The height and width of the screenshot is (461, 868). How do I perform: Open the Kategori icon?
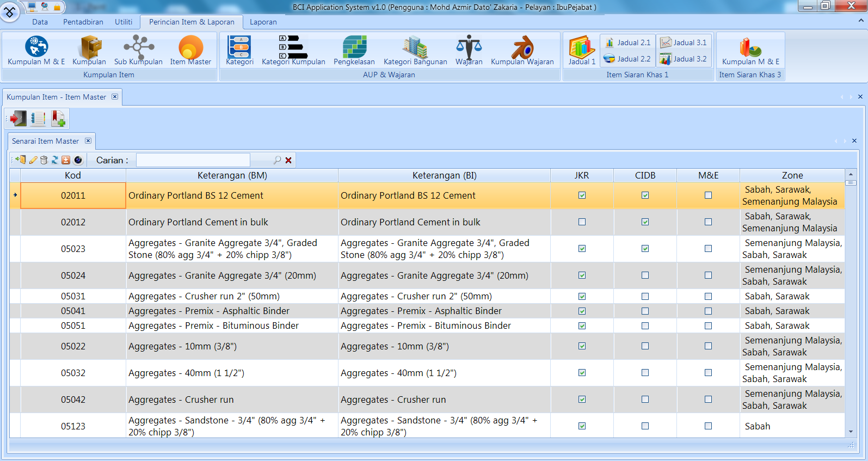coord(239,51)
